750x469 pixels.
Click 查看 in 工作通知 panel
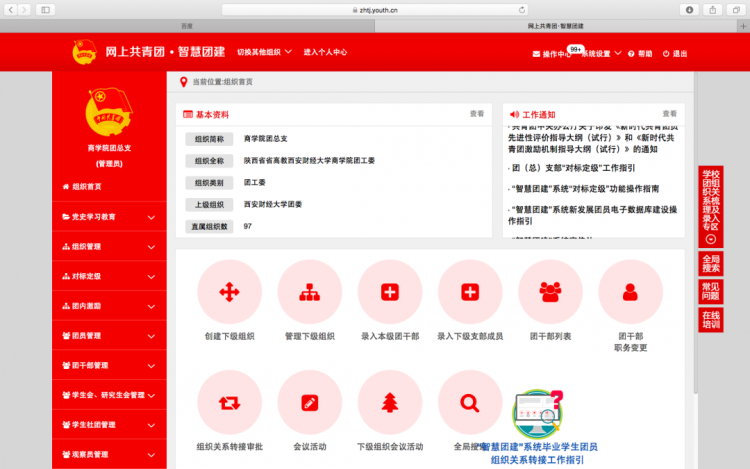(670, 114)
